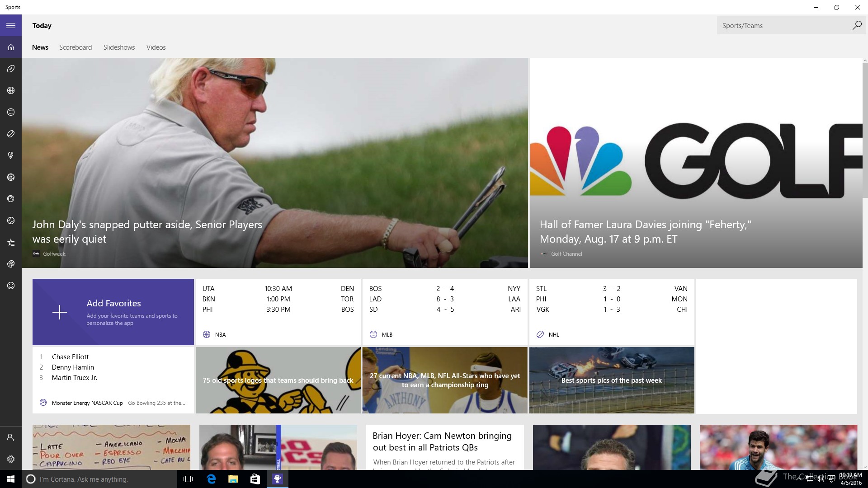This screenshot has height=488, width=868.
Task: Open the Videos tab
Action: (156, 47)
